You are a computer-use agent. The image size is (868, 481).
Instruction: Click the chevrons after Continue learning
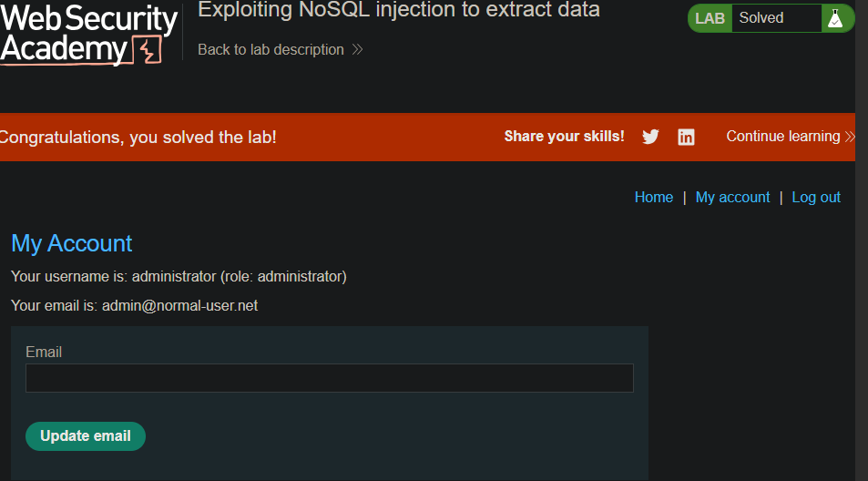pyautogui.click(x=850, y=137)
